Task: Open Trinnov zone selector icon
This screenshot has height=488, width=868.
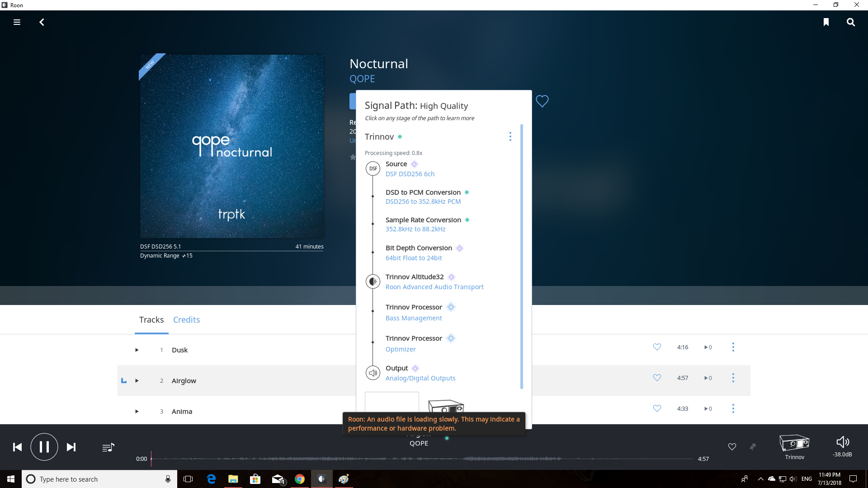Action: click(794, 443)
